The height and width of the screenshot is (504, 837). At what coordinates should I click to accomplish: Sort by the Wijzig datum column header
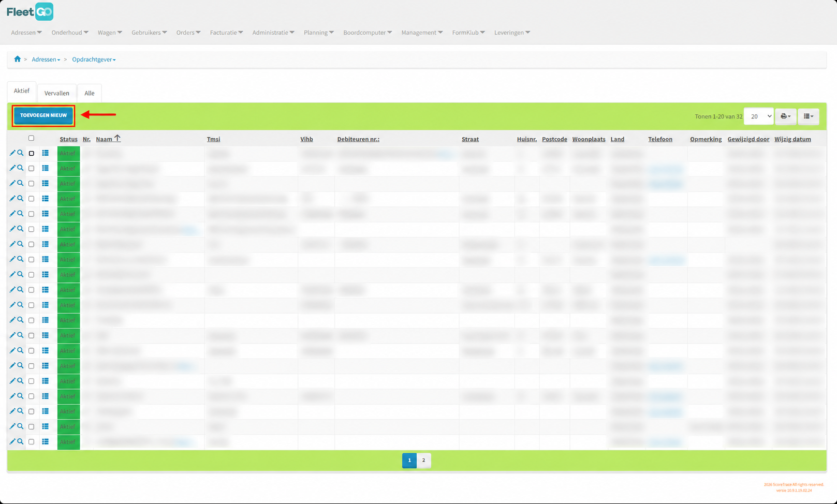(792, 139)
